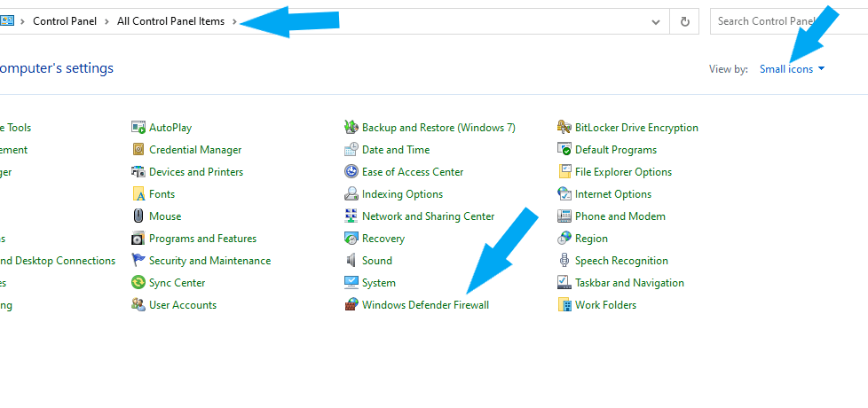This screenshot has height=408, width=868.
Task: Click the Network and Sharing Center link
Action: pyautogui.click(x=428, y=216)
